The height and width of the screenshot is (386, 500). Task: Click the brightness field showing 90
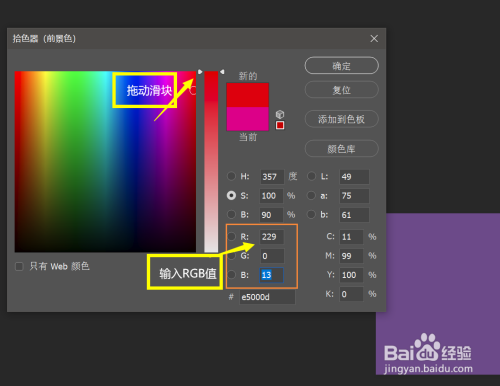(x=272, y=215)
